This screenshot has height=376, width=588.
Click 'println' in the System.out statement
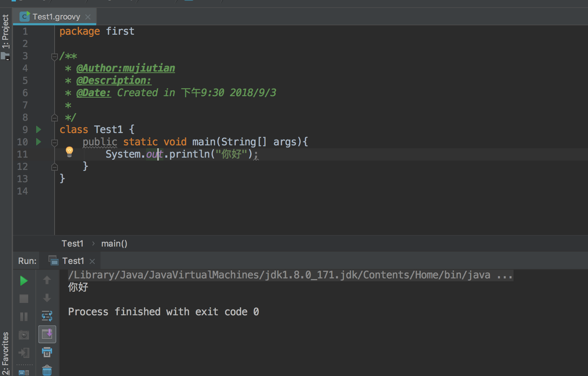tap(189, 154)
